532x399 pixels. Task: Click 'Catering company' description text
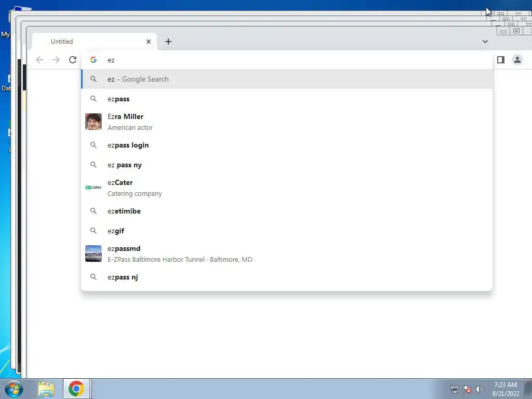(x=135, y=194)
